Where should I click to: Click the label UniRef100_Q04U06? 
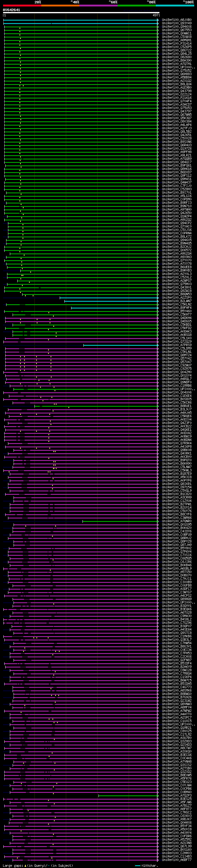pyautogui.click(x=176, y=392)
